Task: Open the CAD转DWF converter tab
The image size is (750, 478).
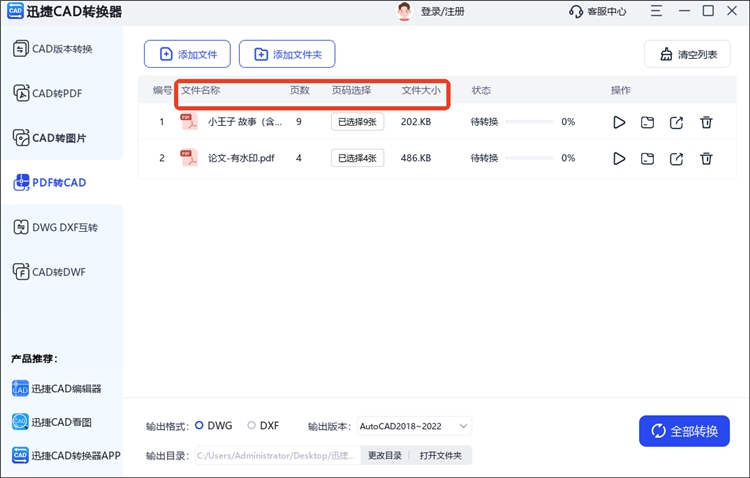Action: click(49, 272)
